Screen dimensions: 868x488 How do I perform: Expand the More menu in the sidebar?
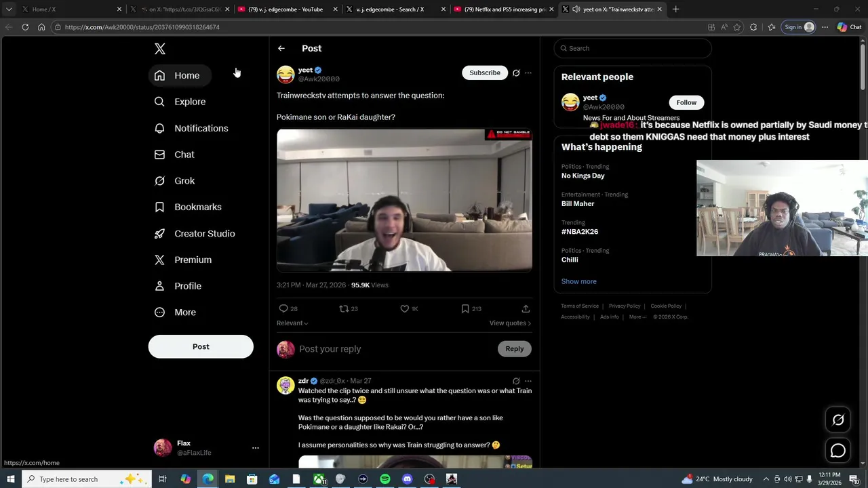(176, 312)
